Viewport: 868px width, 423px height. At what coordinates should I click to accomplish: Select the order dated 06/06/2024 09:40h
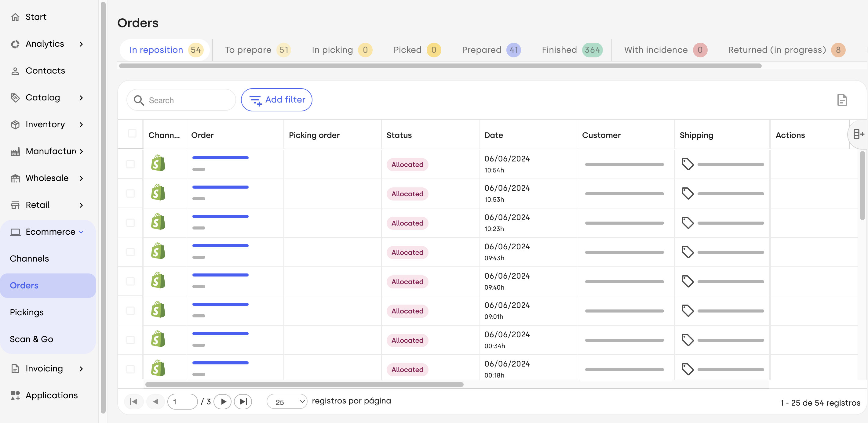pos(130,282)
